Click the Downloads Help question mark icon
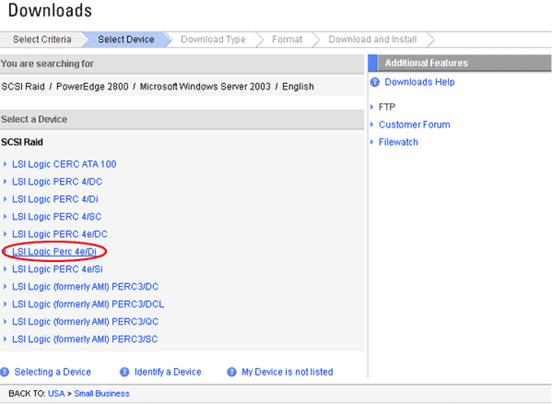This screenshot has width=553, height=404. coord(375,82)
